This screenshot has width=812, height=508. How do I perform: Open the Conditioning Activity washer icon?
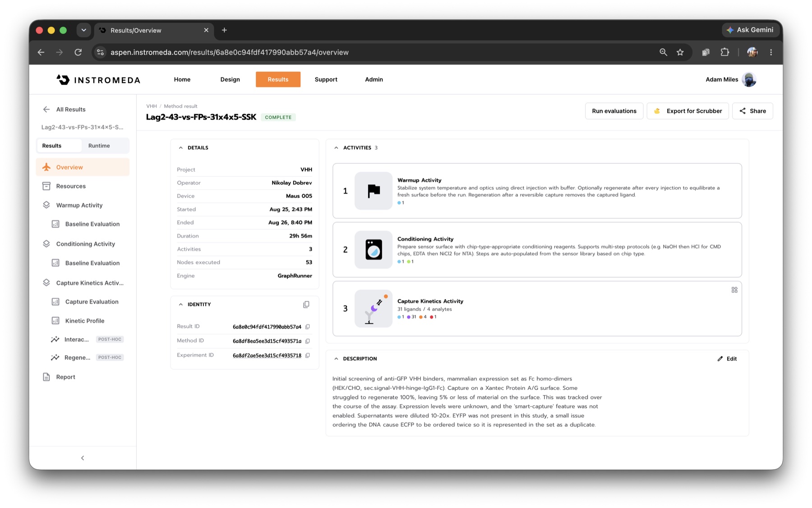374,249
